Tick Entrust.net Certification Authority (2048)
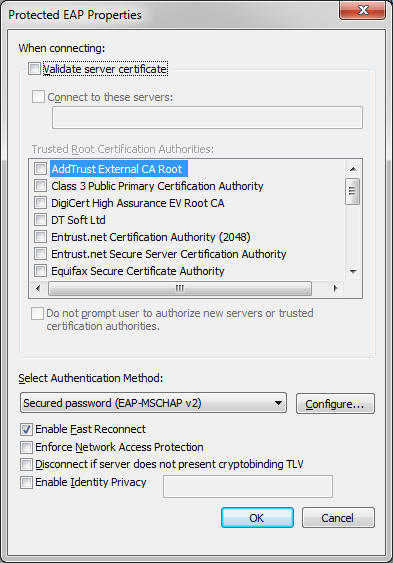 click(40, 237)
